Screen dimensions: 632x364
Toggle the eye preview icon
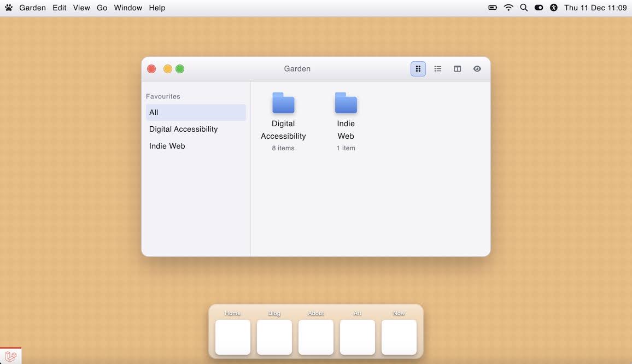point(477,69)
